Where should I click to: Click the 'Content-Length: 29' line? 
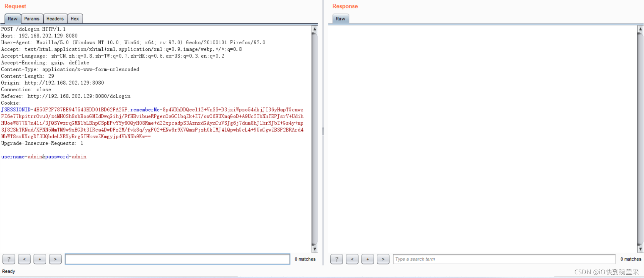28,76
